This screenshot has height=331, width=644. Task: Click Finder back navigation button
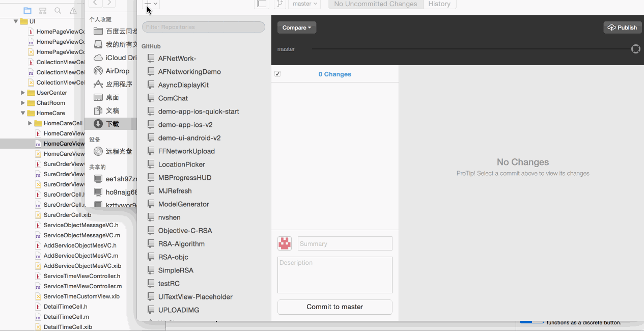pyautogui.click(x=95, y=4)
